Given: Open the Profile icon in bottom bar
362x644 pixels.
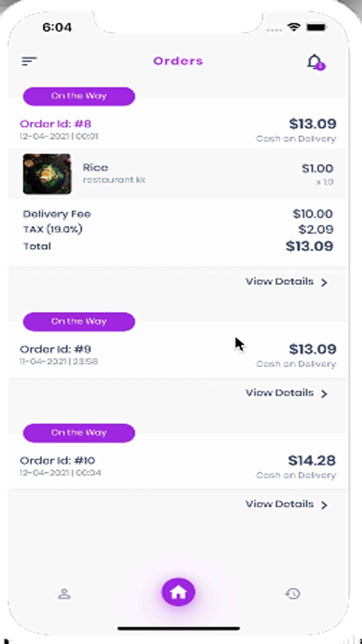Looking at the screenshot, I should coord(64,593).
